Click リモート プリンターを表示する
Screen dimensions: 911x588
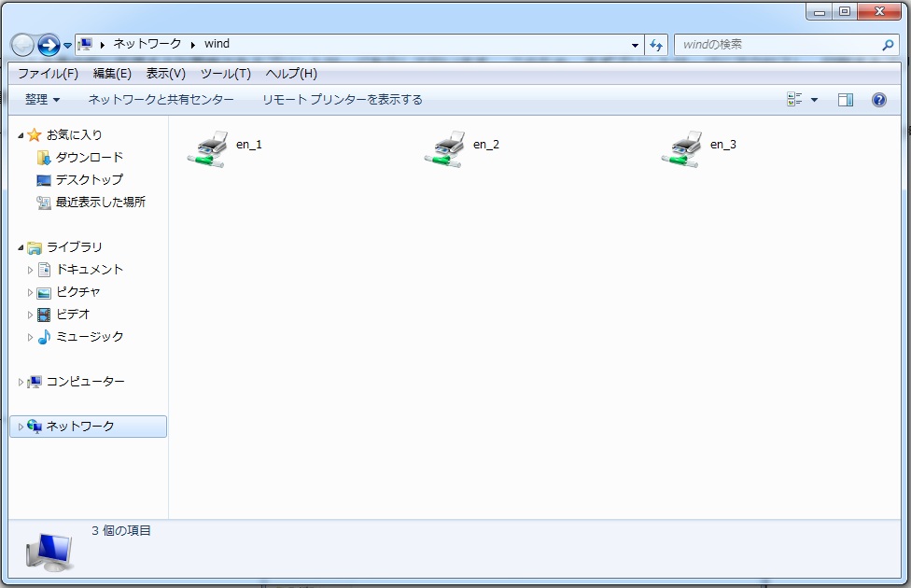(x=343, y=99)
